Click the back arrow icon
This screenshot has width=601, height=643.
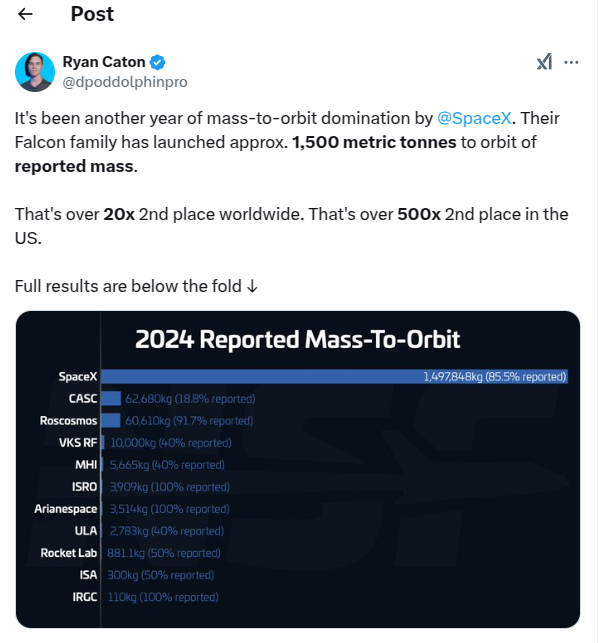26,14
